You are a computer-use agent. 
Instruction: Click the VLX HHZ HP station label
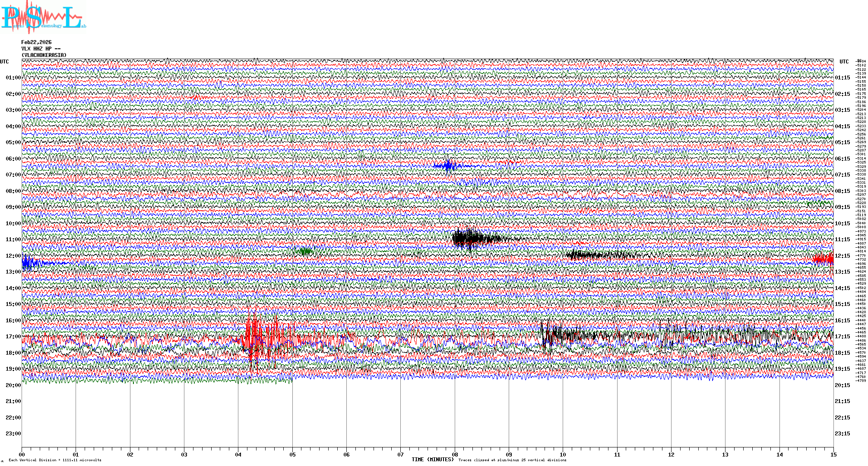(x=41, y=49)
